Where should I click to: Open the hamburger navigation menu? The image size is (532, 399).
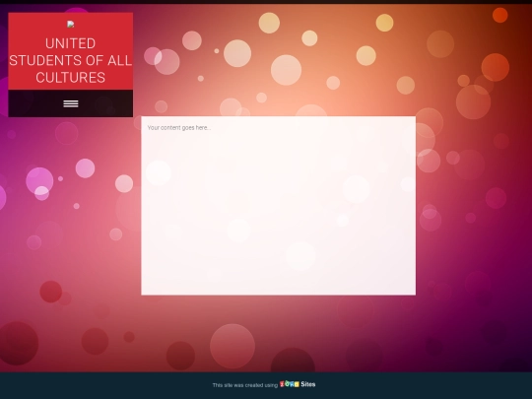click(x=71, y=103)
